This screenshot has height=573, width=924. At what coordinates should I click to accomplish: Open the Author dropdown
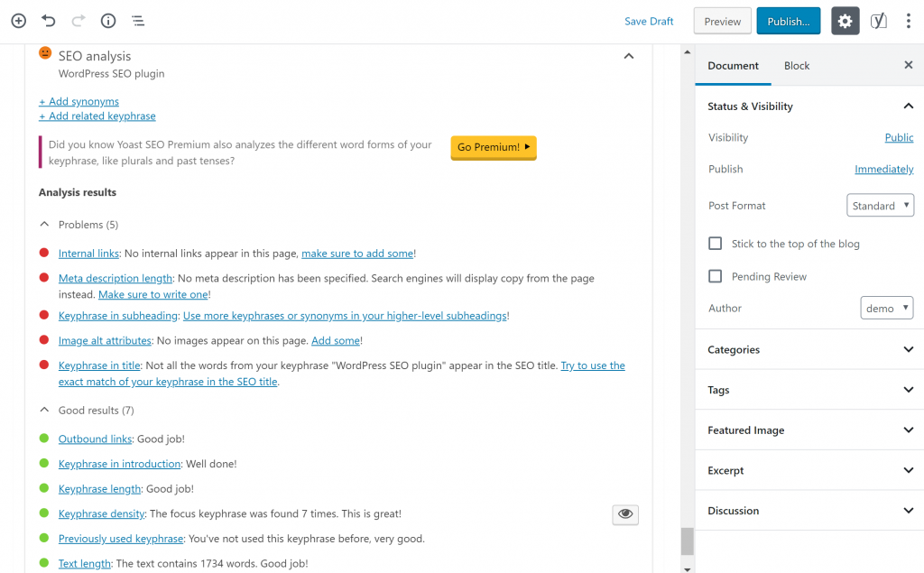[x=886, y=308]
